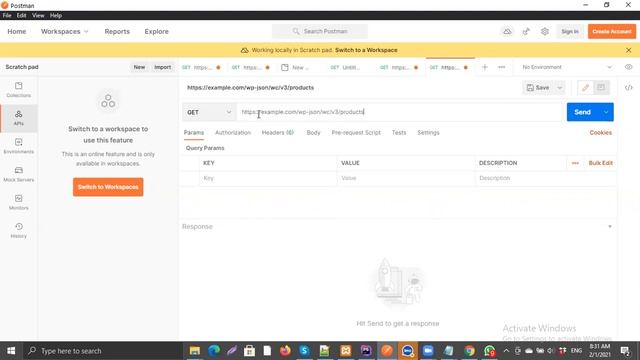Switch to the Headers tab

(278, 133)
